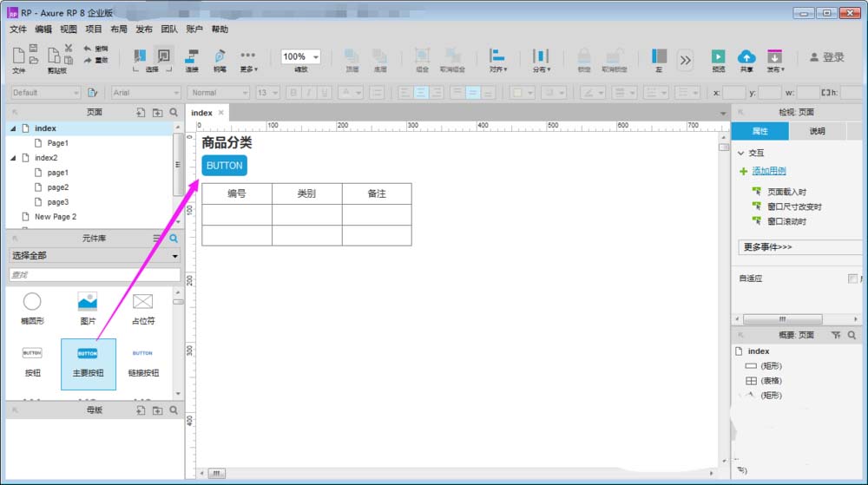Select the contained selection mode tool
This screenshot has width=868, height=485.
(x=164, y=56)
